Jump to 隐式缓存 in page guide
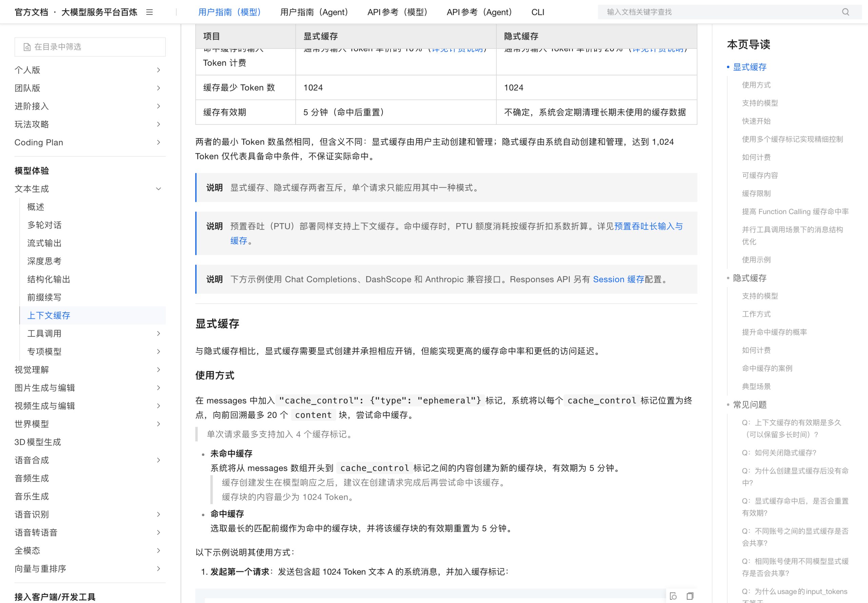 (750, 278)
